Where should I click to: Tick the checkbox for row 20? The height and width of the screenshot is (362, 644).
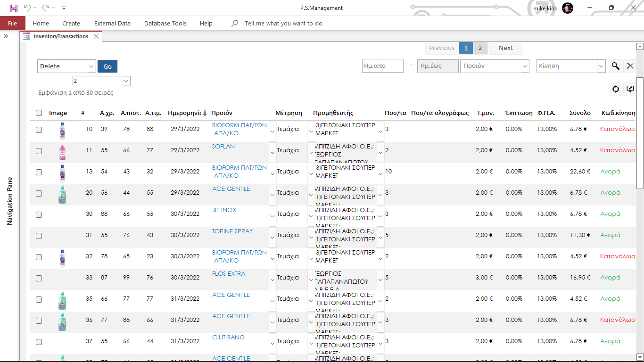[x=39, y=193]
